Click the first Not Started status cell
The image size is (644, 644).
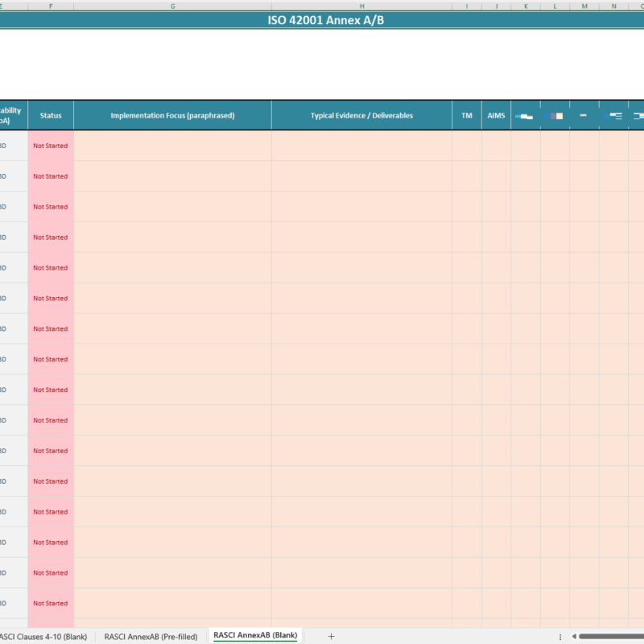click(x=50, y=146)
